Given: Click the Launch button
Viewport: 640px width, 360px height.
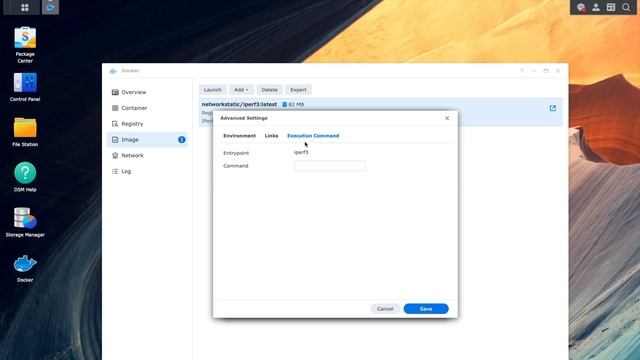Looking at the screenshot, I should (x=213, y=90).
